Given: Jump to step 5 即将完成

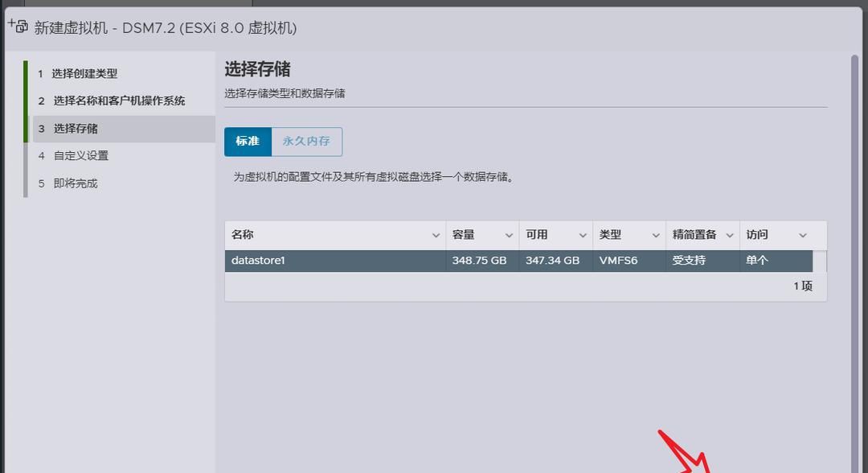Looking at the screenshot, I should click(75, 183).
